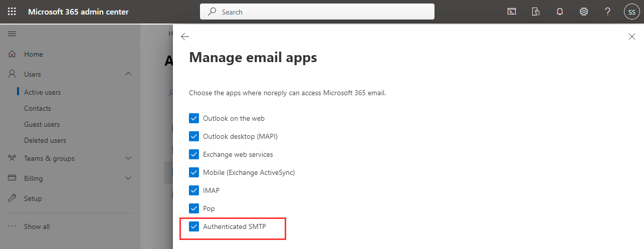644x249 pixels.
Task: Click the Home house icon
Action: (13, 54)
